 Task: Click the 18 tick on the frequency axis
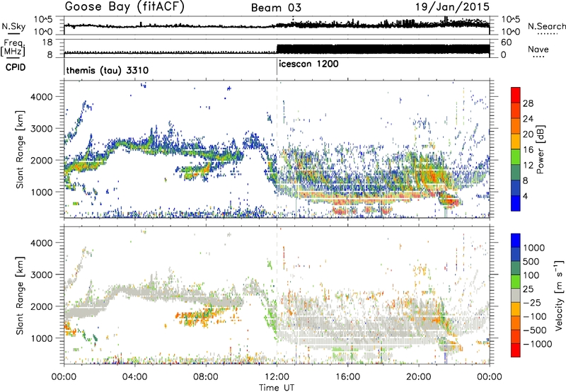click(x=47, y=42)
